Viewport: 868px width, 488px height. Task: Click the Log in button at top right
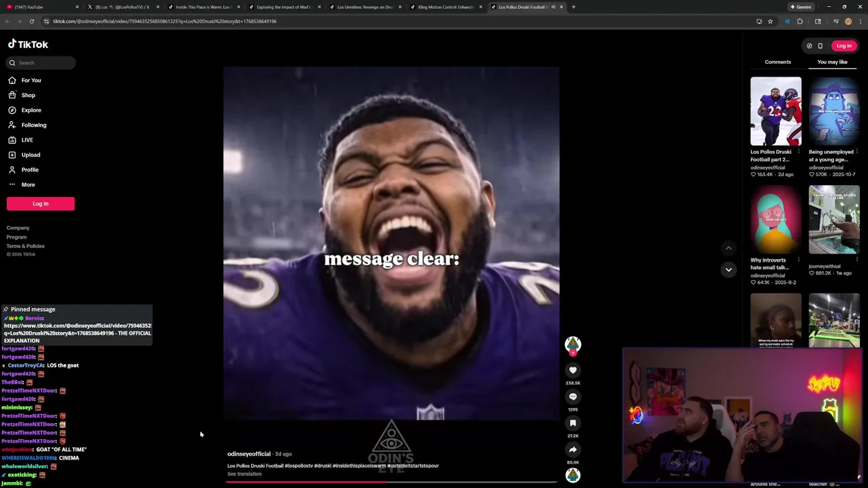click(x=844, y=45)
